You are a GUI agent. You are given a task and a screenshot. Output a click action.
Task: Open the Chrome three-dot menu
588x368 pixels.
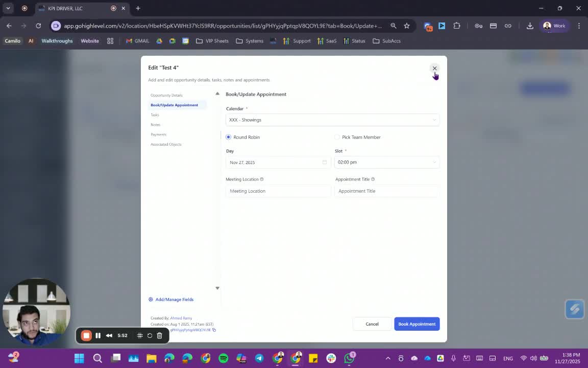[579, 26]
